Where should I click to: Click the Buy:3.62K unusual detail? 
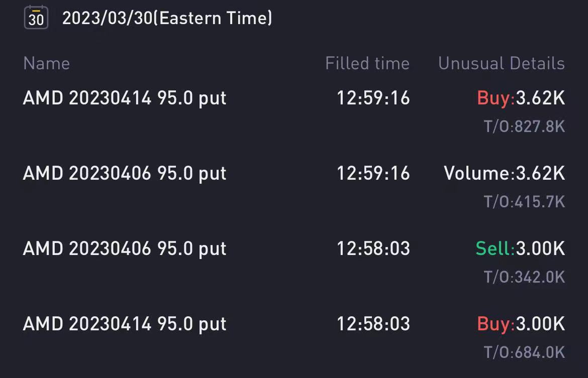point(521,98)
